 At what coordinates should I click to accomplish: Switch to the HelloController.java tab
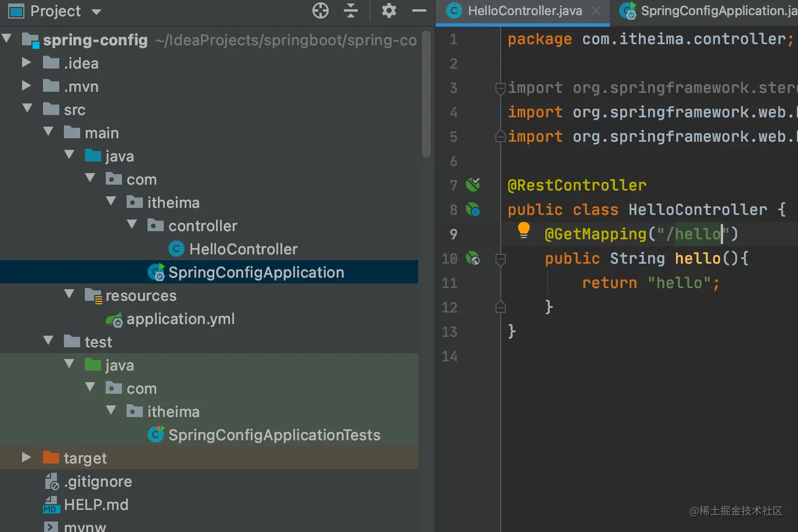coord(523,11)
